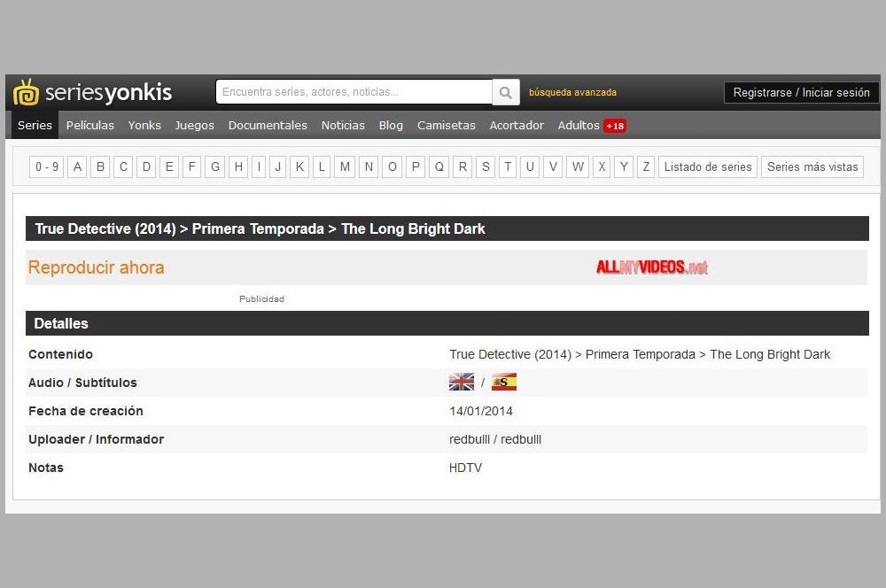886x588 pixels.
Task: Focus the series search field
Action: 354,92
